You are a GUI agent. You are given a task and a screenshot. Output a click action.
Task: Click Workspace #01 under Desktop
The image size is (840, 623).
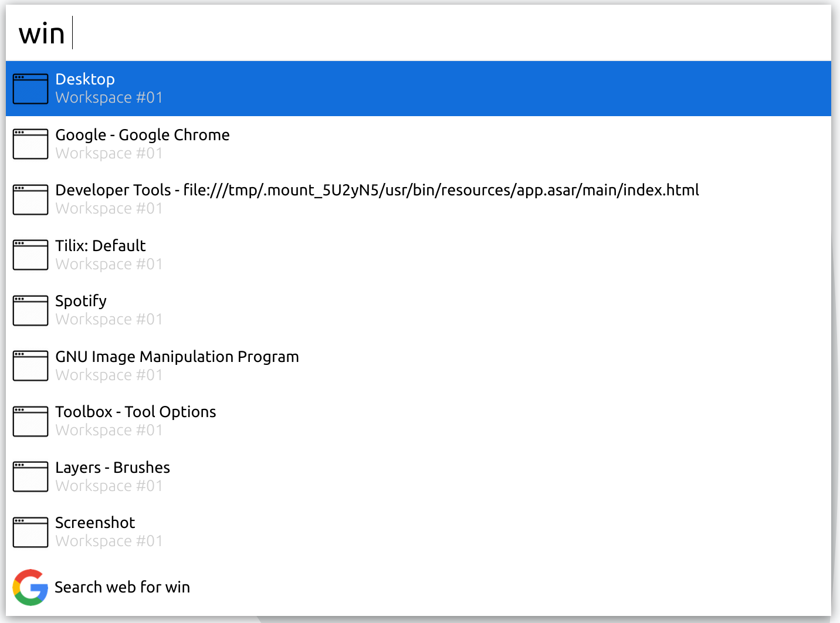109,98
